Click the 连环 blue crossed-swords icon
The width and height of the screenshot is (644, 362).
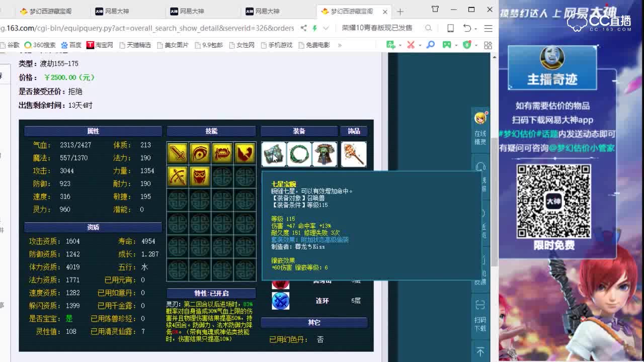click(x=281, y=301)
